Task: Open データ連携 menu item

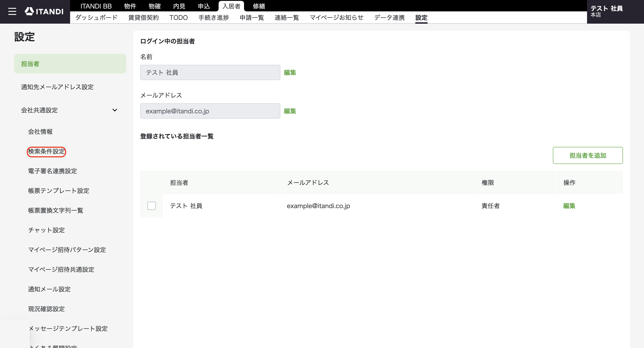Action: (389, 18)
